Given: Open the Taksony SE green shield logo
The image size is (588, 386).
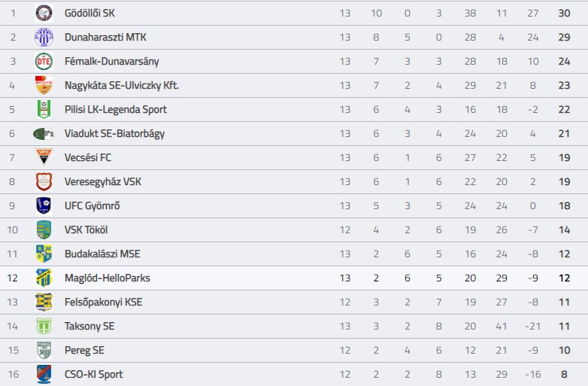Looking at the screenshot, I should click(44, 326).
